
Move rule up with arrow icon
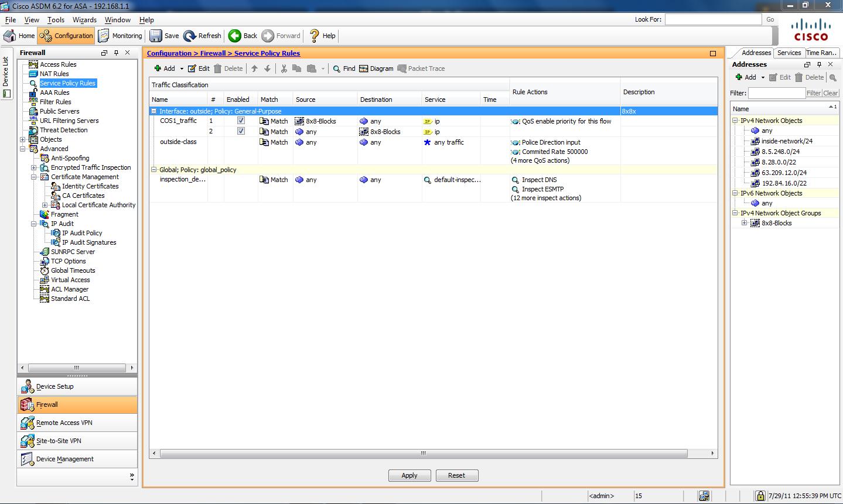(254, 68)
